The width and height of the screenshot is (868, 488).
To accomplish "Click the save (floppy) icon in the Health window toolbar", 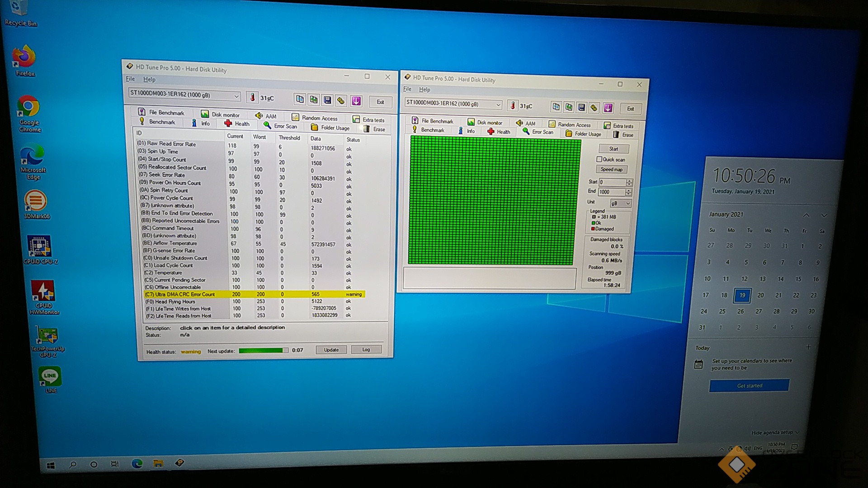I will point(327,100).
